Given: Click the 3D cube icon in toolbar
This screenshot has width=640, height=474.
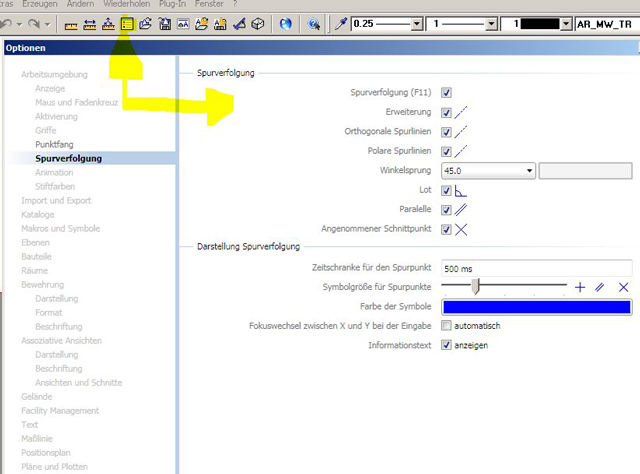Looking at the screenshot, I should (x=258, y=23).
